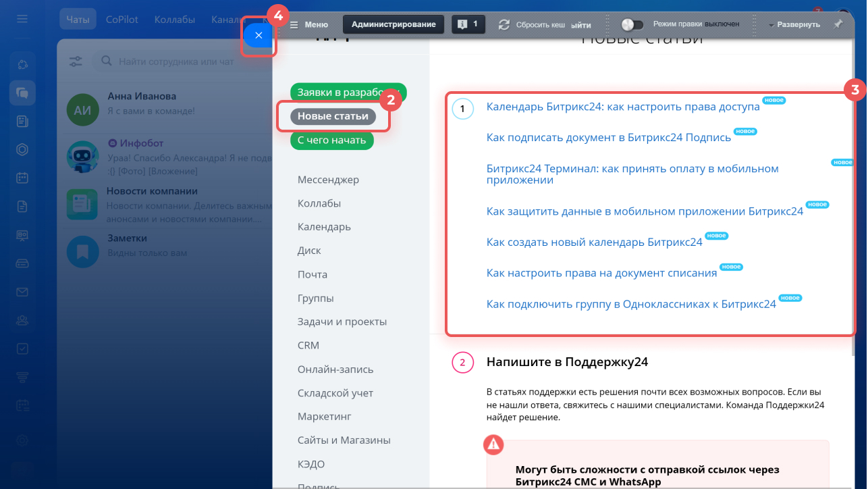This screenshot has width=868, height=489.
Task: Open article on calendar access rights setup
Action: pyautogui.click(x=623, y=107)
